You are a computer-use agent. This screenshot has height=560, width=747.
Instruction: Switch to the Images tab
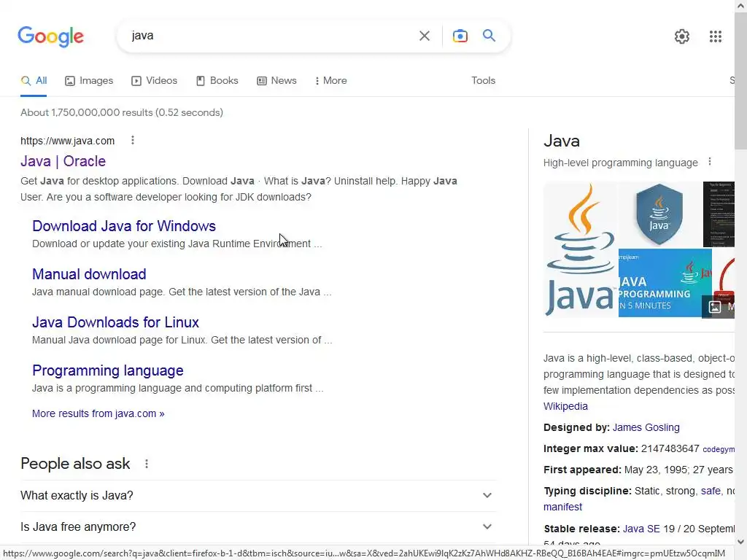89,80
